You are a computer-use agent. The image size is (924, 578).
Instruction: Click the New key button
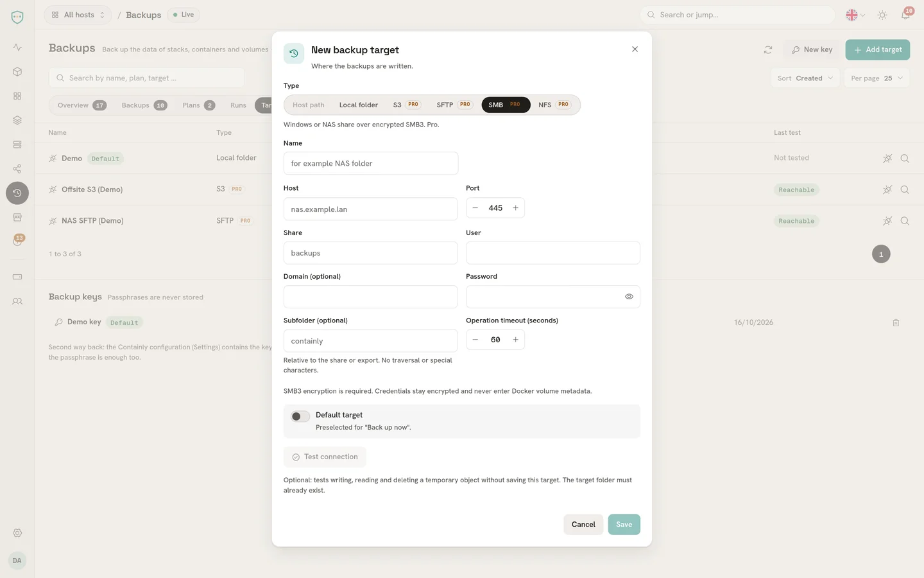[812, 49]
